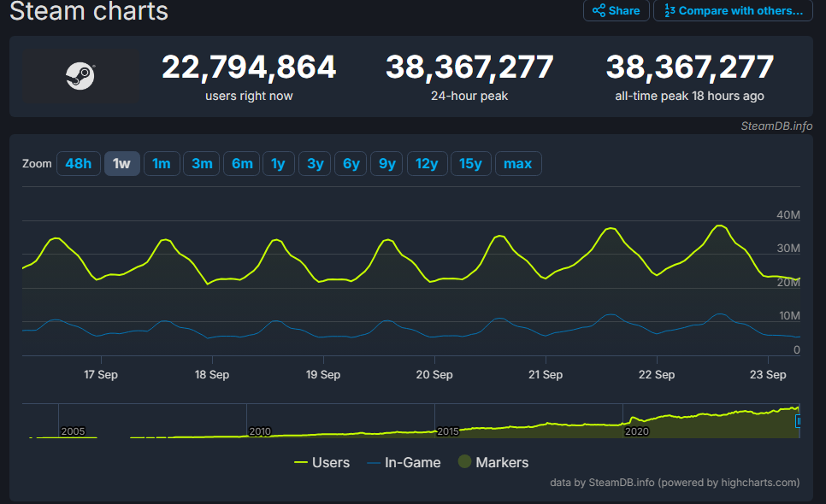Image resolution: width=826 pixels, height=504 pixels.
Task: Open Compare with others dialog
Action: pyautogui.click(x=733, y=10)
